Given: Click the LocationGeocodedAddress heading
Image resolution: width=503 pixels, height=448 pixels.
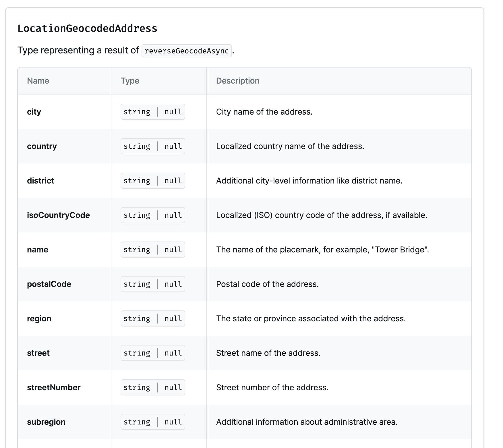Looking at the screenshot, I should point(87,28).
